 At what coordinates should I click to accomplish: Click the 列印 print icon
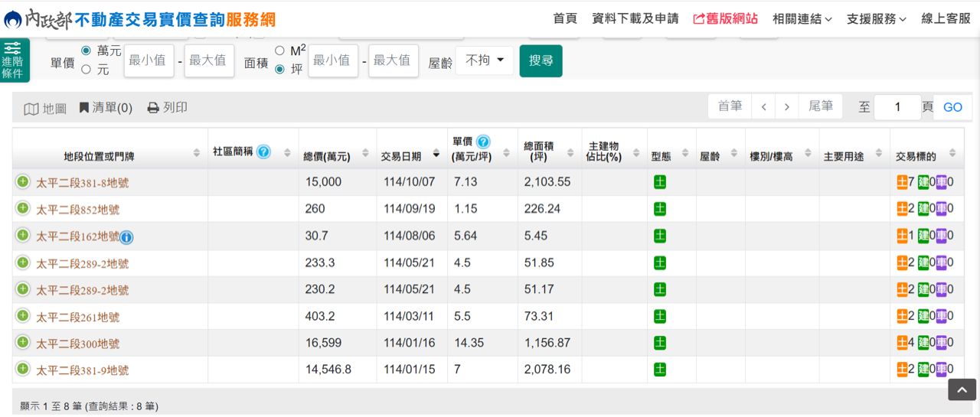click(x=153, y=108)
